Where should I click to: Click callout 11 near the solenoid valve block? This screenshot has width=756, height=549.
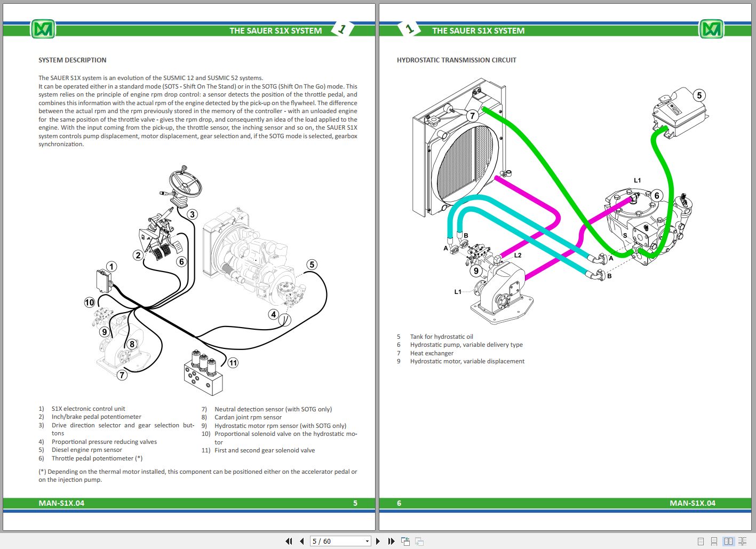233,363
